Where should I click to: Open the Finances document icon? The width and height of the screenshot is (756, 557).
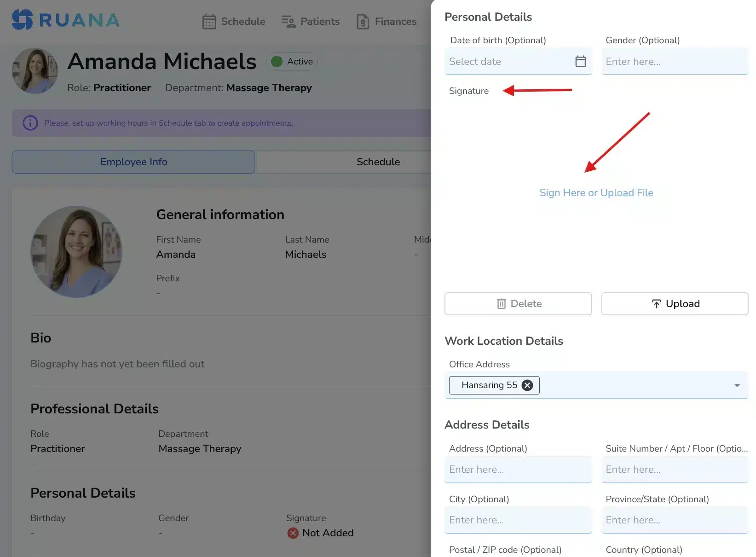363,21
